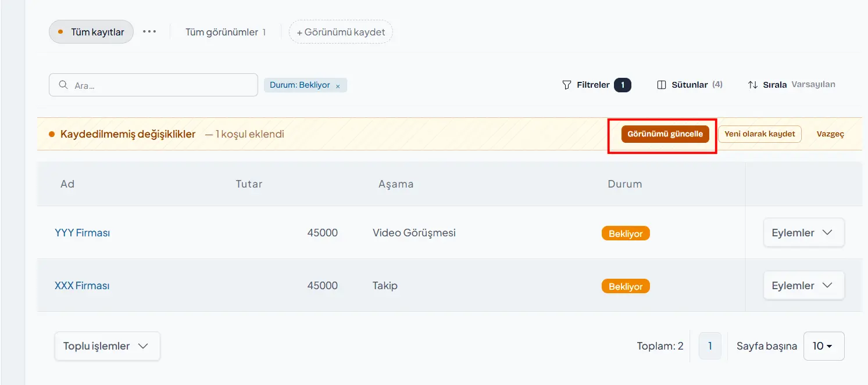This screenshot has width=868, height=385.
Task: Click the Aşama column header
Action: pos(396,184)
